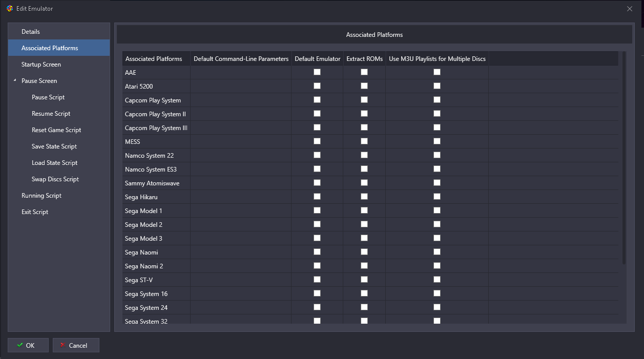
Task: Collapse the Pause Screen tree node
Action: click(x=15, y=80)
